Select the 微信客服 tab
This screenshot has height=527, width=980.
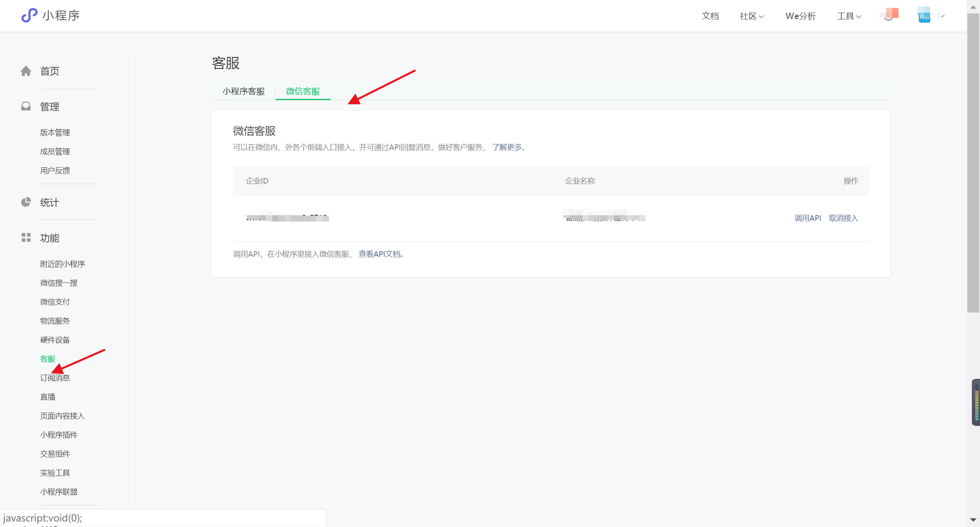coord(303,91)
